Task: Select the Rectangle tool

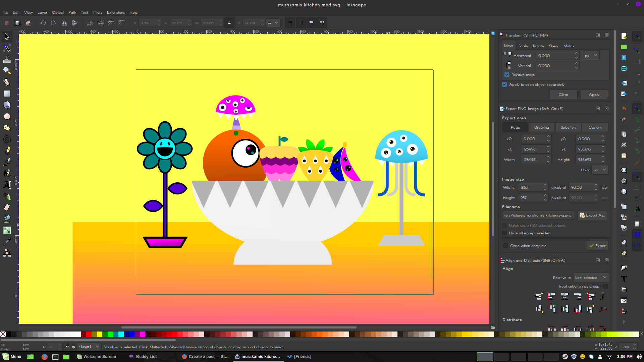Action: (x=7, y=94)
